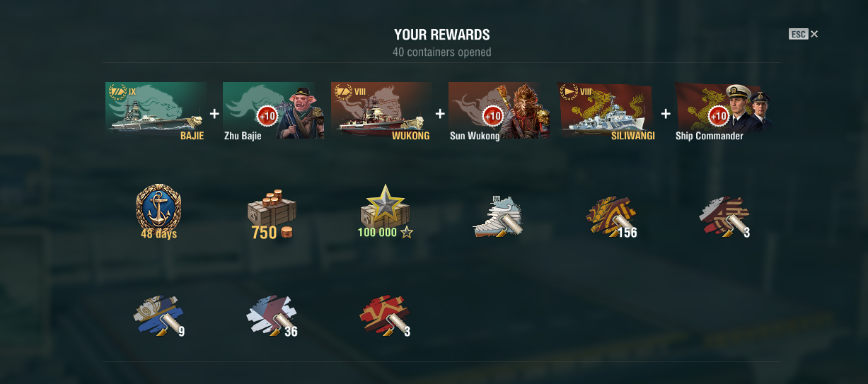Click the white cloud camouflage roller icon
Viewport: 868px width, 384px height.
point(497,216)
